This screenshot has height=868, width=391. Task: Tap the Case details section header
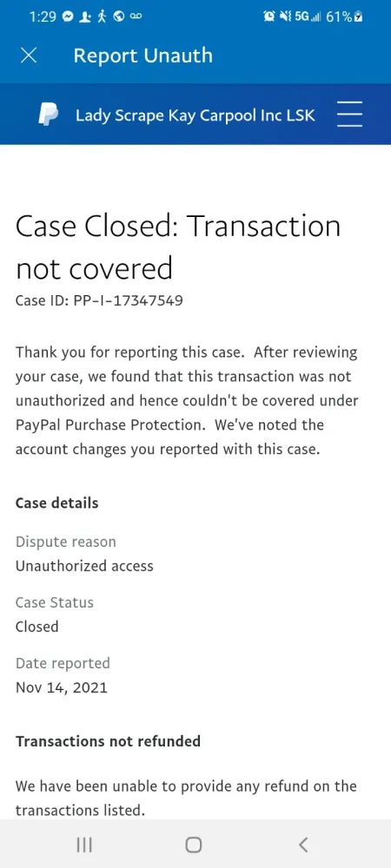pos(57,503)
